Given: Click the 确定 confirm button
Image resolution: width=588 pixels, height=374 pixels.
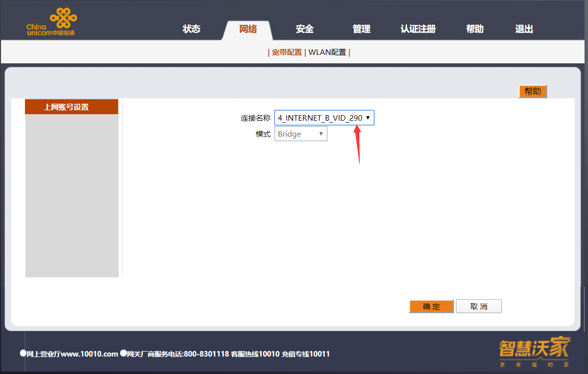Looking at the screenshot, I should (x=431, y=306).
